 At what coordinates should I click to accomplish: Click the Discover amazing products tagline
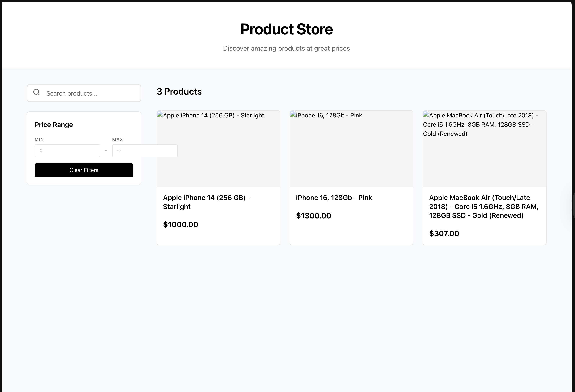click(286, 48)
